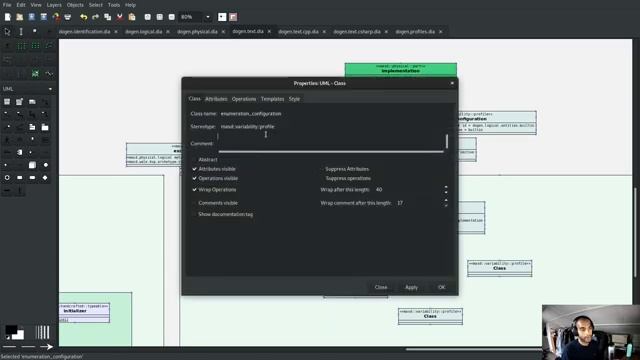Viewport: 640px width, 360px height.
Task: Select the diamond UML shape tool
Action: click(x=45, y=178)
